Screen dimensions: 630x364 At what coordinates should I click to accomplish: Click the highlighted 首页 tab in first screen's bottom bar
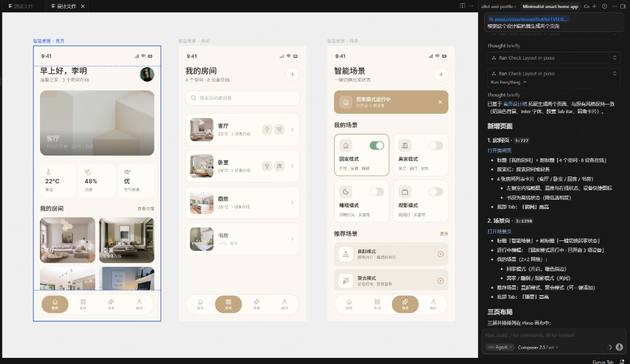pos(55,304)
